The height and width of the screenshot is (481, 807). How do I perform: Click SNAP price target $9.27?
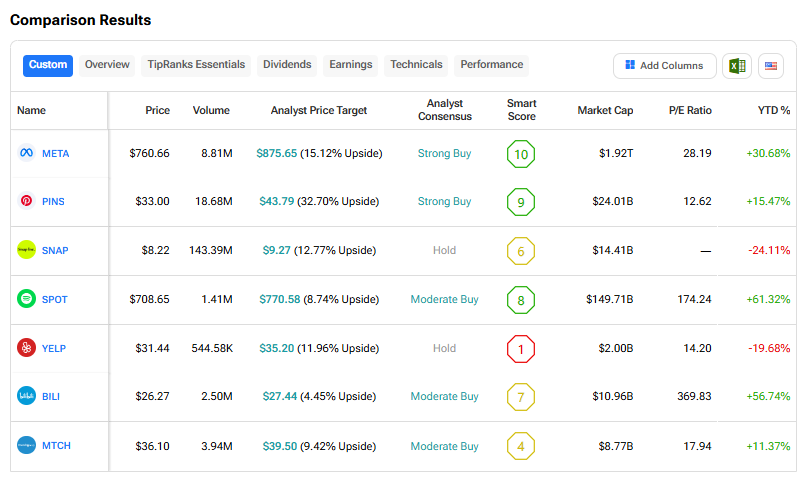point(276,251)
